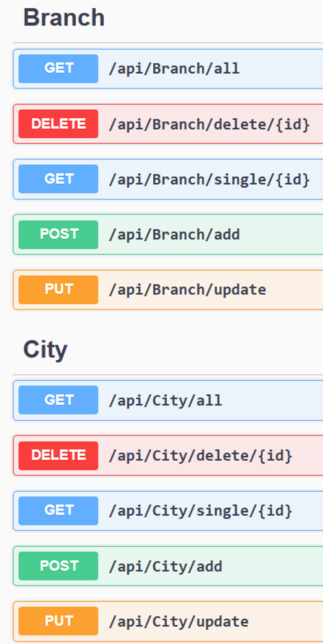Open /api/Branch/add endpoint path
This screenshot has height=644, width=323.
pyautogui.click(x=174, y=235)
